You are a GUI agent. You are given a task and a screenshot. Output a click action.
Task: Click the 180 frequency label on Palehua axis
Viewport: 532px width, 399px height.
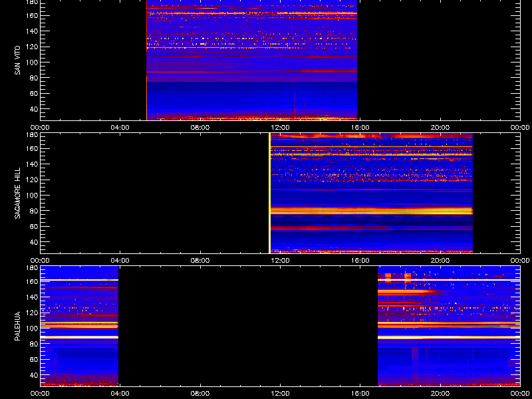tap(31, 268)
